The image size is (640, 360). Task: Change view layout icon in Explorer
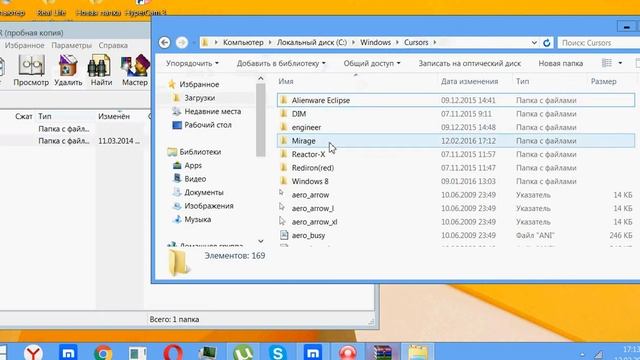pos(607,63)
